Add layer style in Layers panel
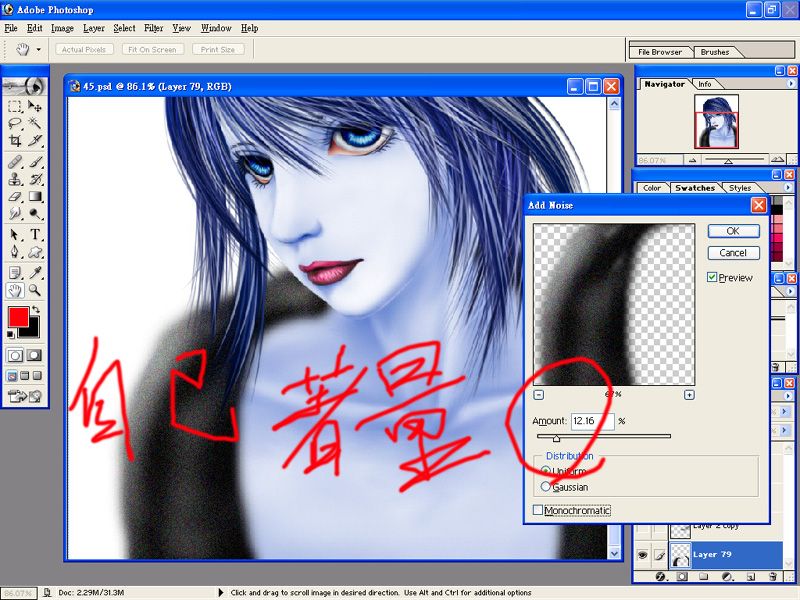The width and height of the screenshot is (800, 600). (661, 577)
